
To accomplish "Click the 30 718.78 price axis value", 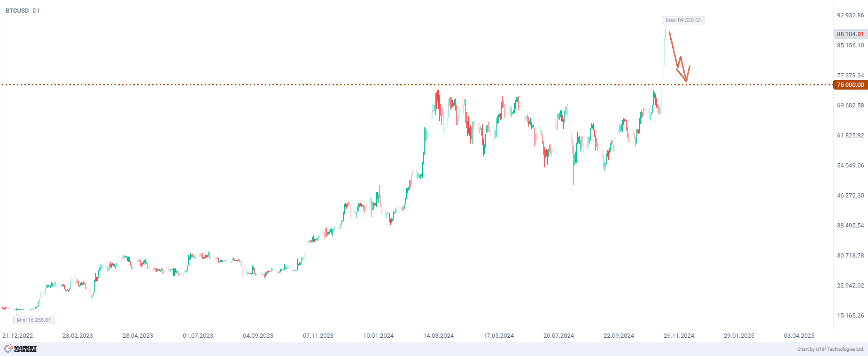I will click(x=850, y=256).
